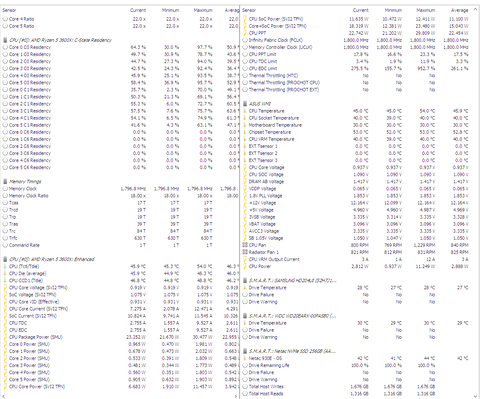
Task: Click the thermometer icon beside Chipset Temperature
Action: pos(245,132)
